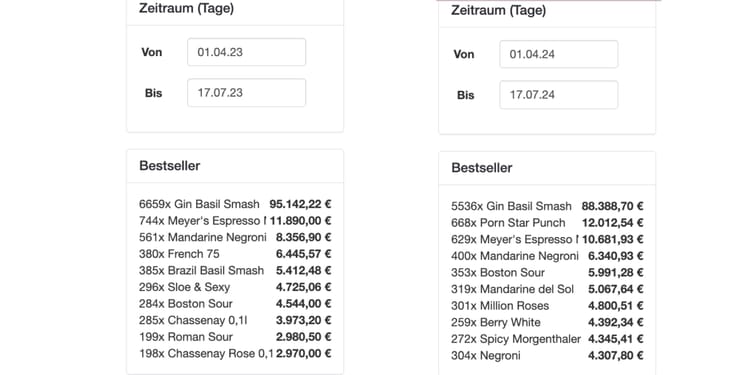Select the 319x Mandarine del Sol row
The image size is (750, 375).
tap(547, 289)
